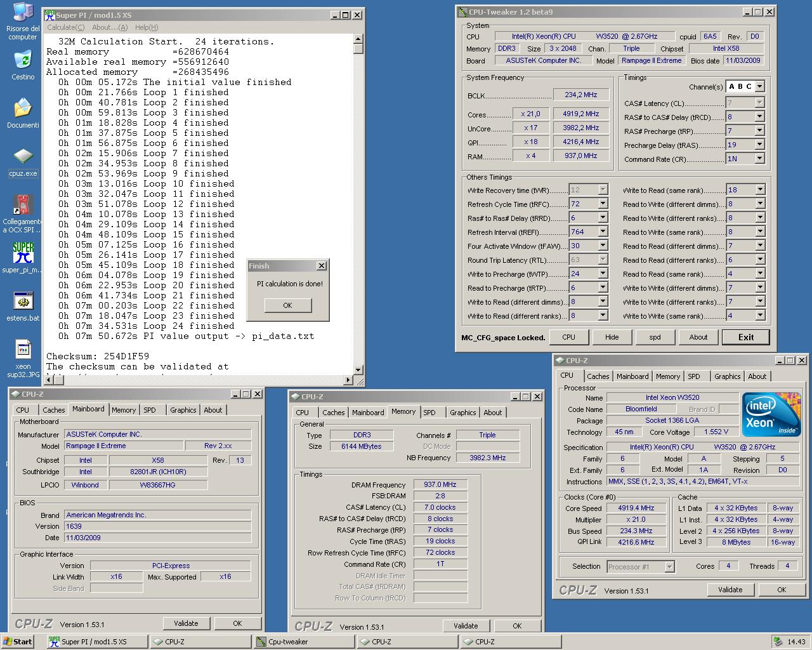Click the Rampage II Extreme model field in CPU-Z

point(124,446)
